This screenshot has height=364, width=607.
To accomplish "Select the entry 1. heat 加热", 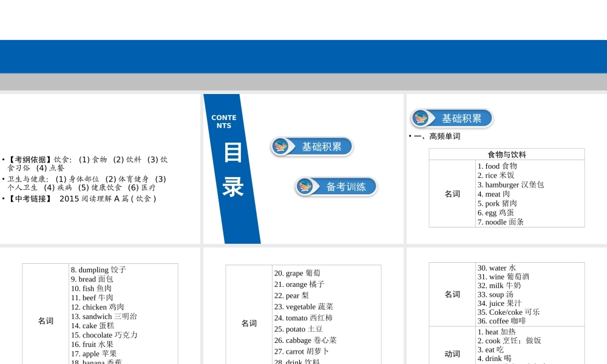I will (x=497, y=332).
